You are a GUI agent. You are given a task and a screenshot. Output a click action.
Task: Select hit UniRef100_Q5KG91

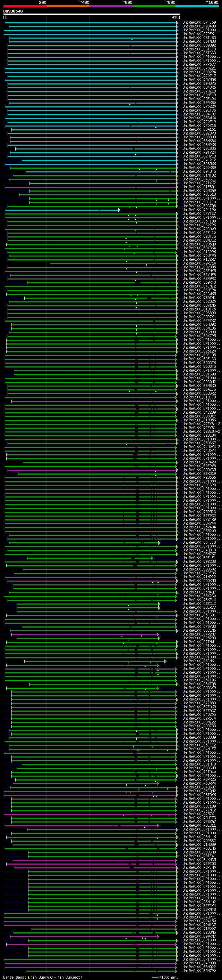(199, 615)
